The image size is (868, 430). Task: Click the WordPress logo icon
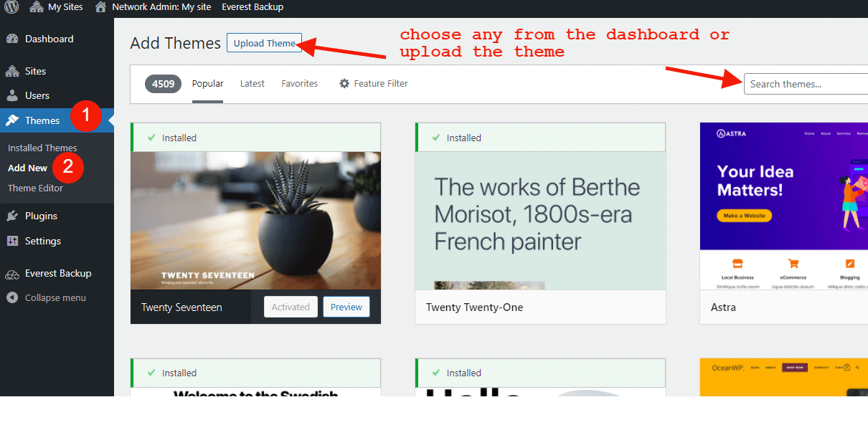11,7
